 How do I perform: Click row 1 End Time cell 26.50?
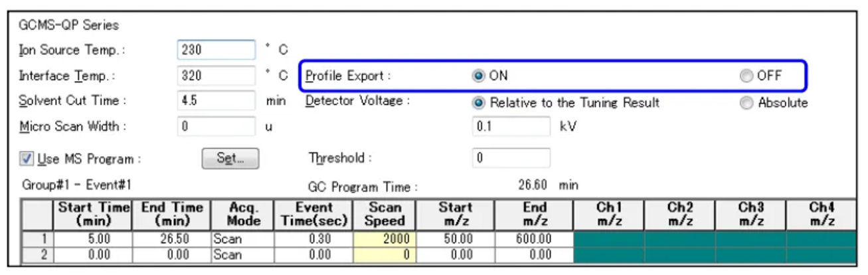pyautogui.click(x=171, y=240)
